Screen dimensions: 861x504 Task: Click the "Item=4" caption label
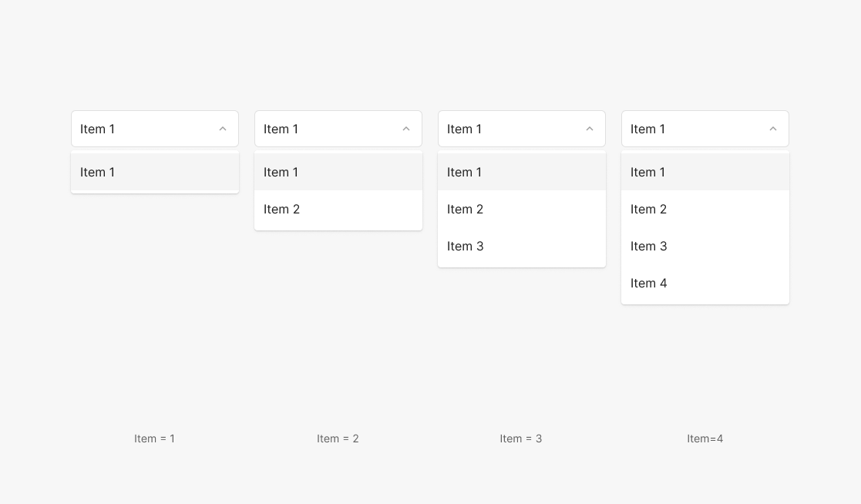(x=705, y=438)
